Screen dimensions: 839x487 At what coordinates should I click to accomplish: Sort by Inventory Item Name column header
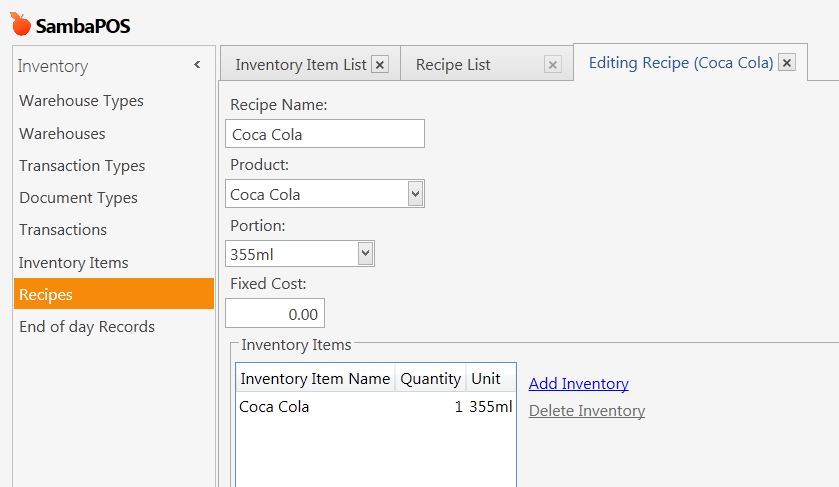[x=315, y=378]
